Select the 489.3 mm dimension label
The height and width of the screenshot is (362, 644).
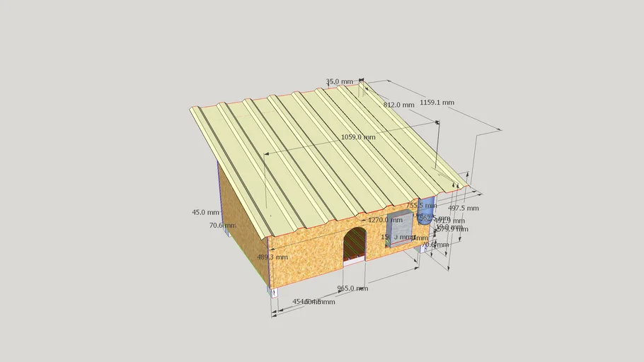pos(272,257)
